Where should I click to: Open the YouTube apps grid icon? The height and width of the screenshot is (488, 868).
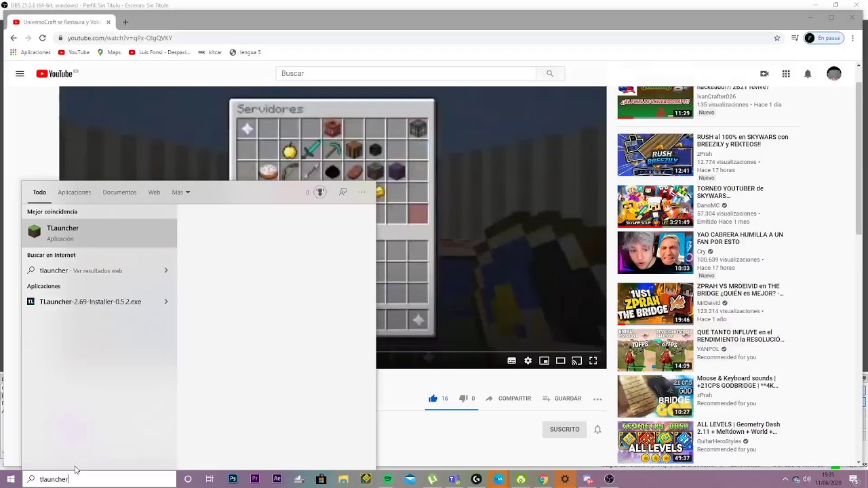[x=786, y=74]
